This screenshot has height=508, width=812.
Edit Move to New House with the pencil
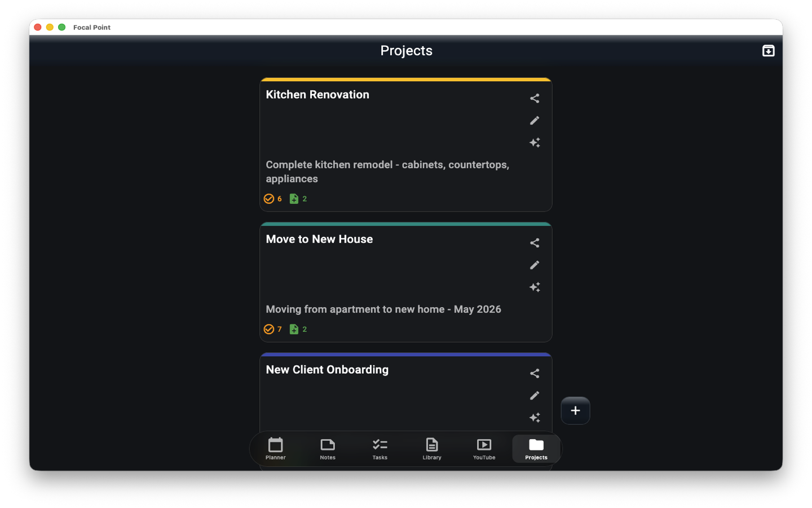[x=535, y=265]
